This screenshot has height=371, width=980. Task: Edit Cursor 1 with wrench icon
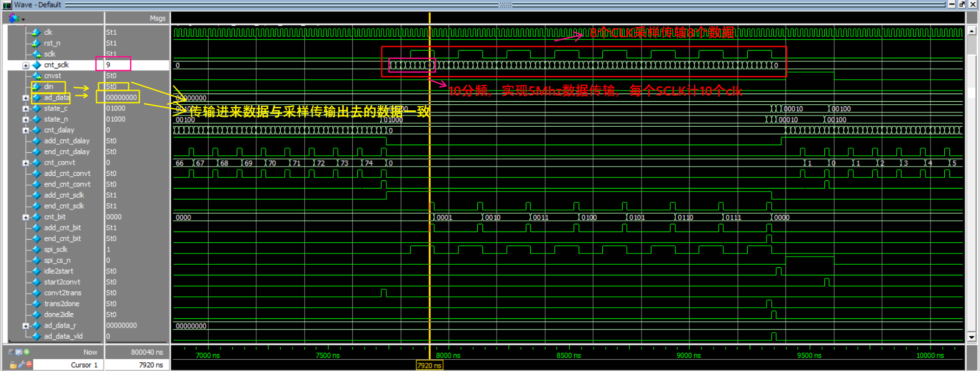[x=21, y=365]
